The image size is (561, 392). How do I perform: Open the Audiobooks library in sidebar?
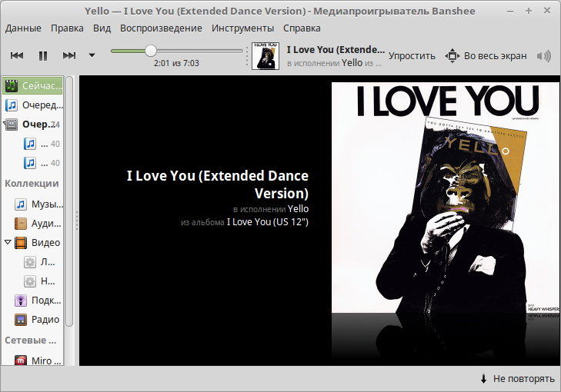(x=21, y=224)
